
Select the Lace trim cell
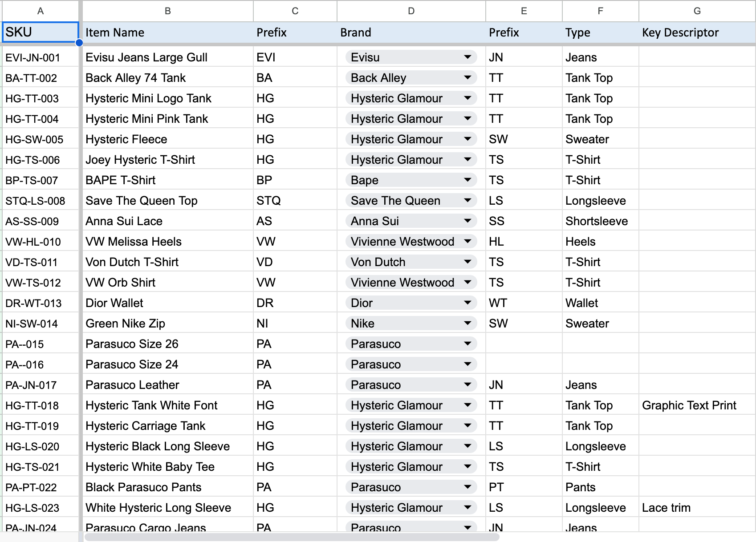697,508
